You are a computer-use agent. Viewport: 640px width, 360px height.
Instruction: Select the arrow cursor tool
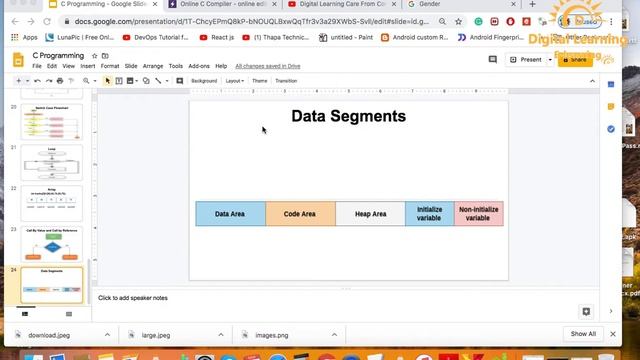click(107, 81)
